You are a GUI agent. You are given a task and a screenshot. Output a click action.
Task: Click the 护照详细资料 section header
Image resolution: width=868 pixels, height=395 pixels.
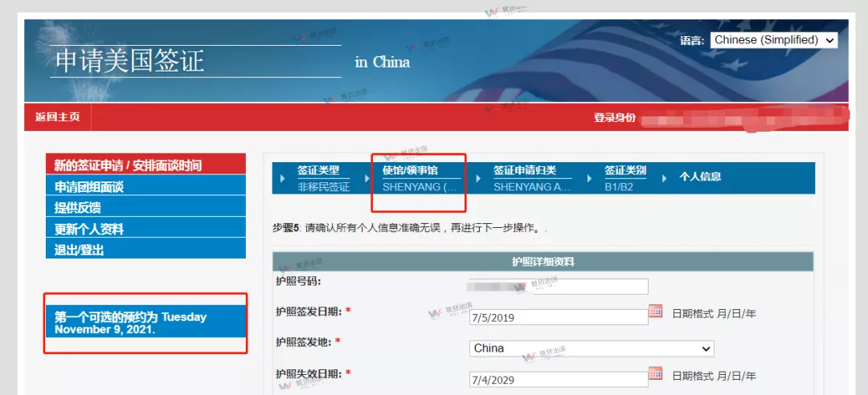click(542, 262)
